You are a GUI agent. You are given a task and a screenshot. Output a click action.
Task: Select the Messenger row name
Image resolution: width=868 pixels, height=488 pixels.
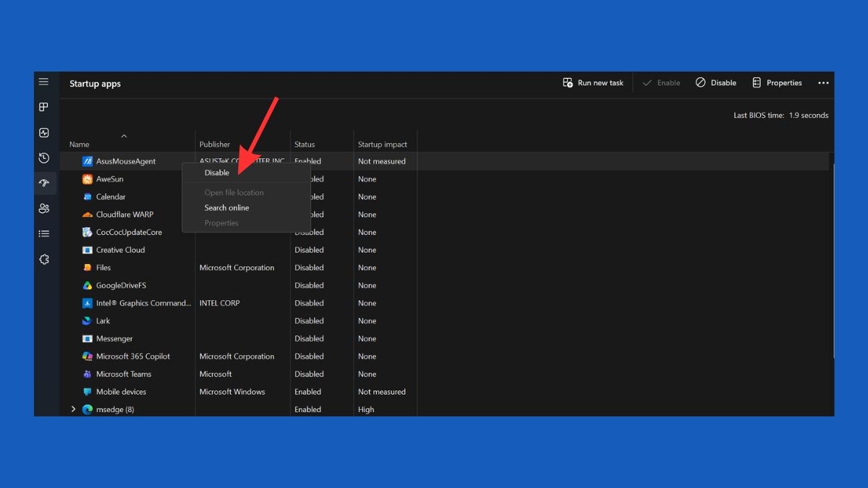point(114,338)
